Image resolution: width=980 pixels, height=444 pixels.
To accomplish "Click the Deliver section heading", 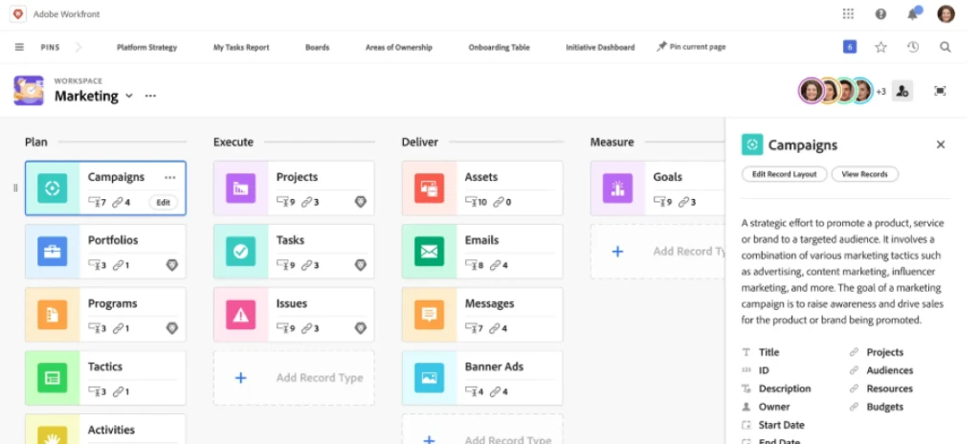I will [420, 142].
